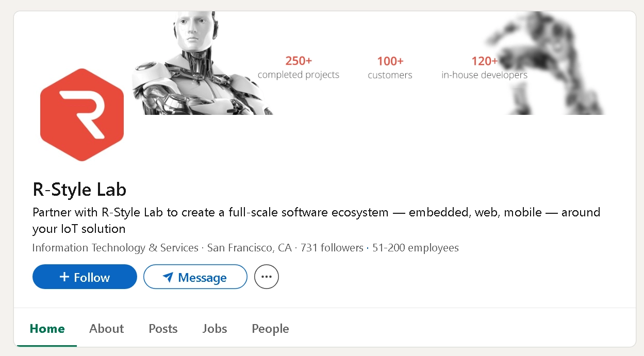
Task: Send a message via Message button
Action: (x=195, y=277)
